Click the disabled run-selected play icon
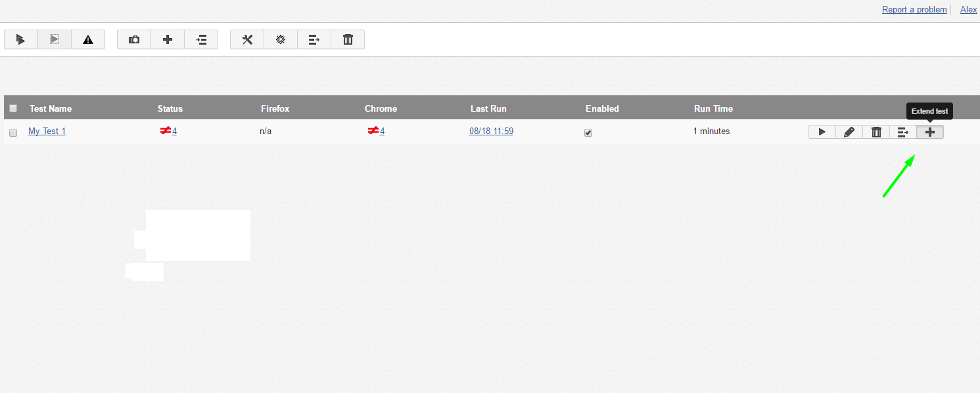Image resolution: width=980 pixels, height=393 pixels. (x=55, y=39)
